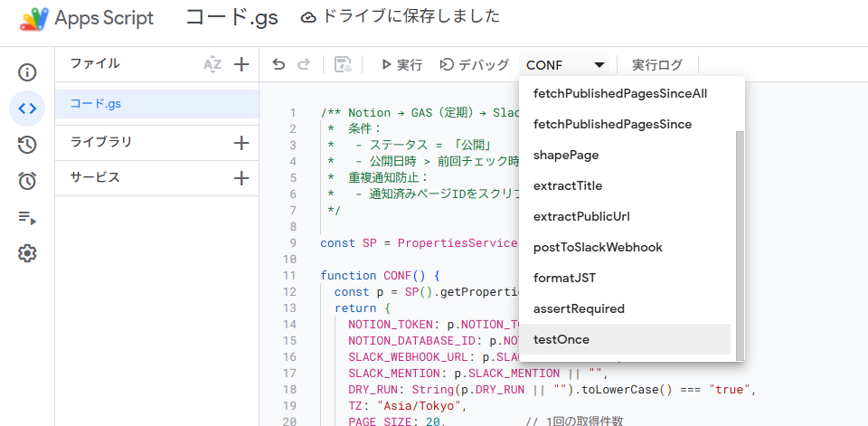
Task: Choose testOnce from function list
Action: coord(561,339)
